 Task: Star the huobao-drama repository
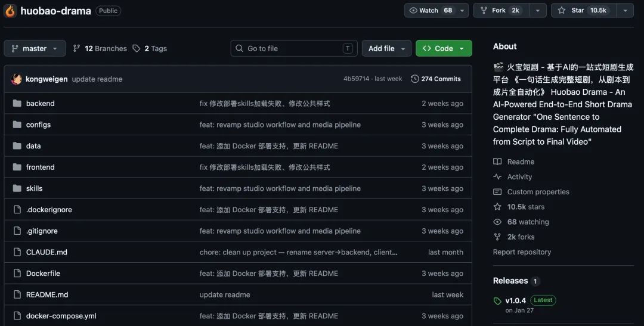pyautogui.click(x=584, y=11)
